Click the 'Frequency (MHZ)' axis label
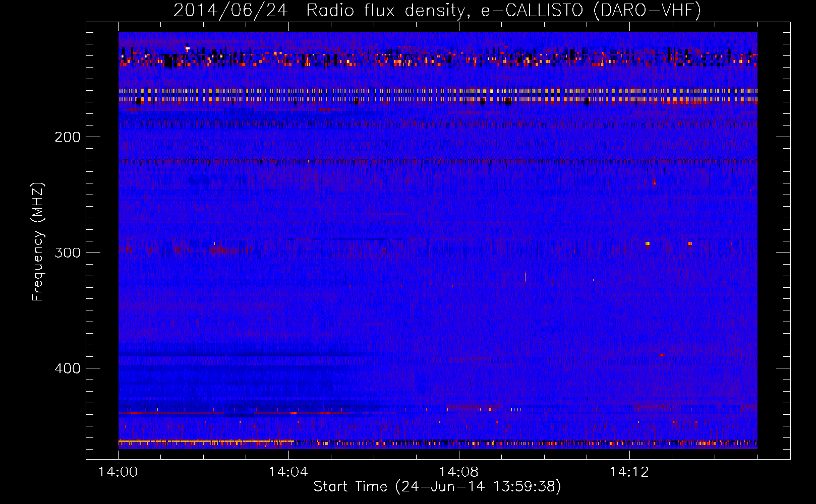The width and height of the screenshot is (816, 504). (x=38, y=241)
